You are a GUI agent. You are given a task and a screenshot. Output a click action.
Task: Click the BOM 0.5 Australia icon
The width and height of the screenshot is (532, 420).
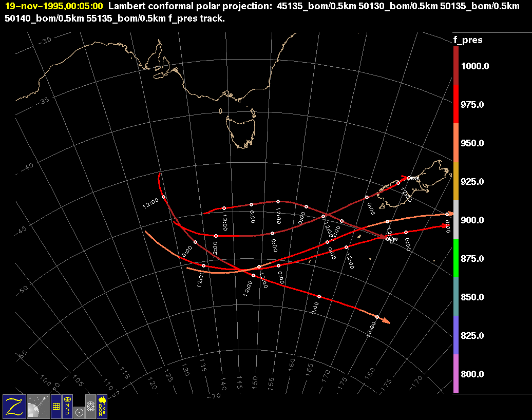coord(102,406)
